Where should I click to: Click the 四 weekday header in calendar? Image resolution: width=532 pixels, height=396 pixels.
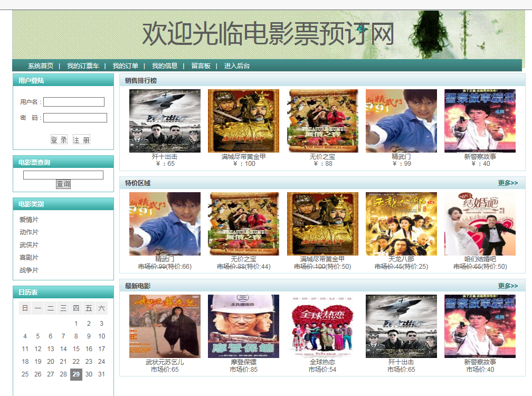(x=76, y=308)
